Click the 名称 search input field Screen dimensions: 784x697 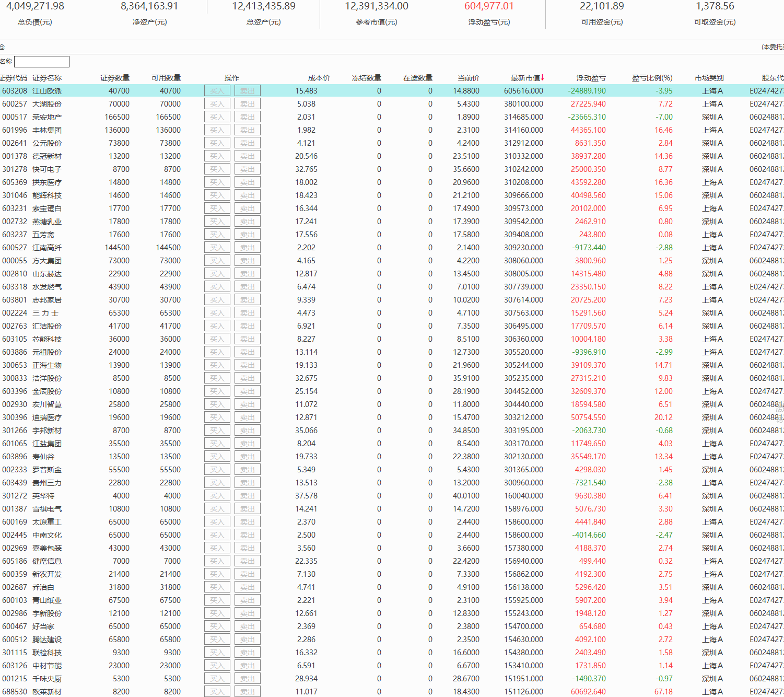[x=42, y=62]
